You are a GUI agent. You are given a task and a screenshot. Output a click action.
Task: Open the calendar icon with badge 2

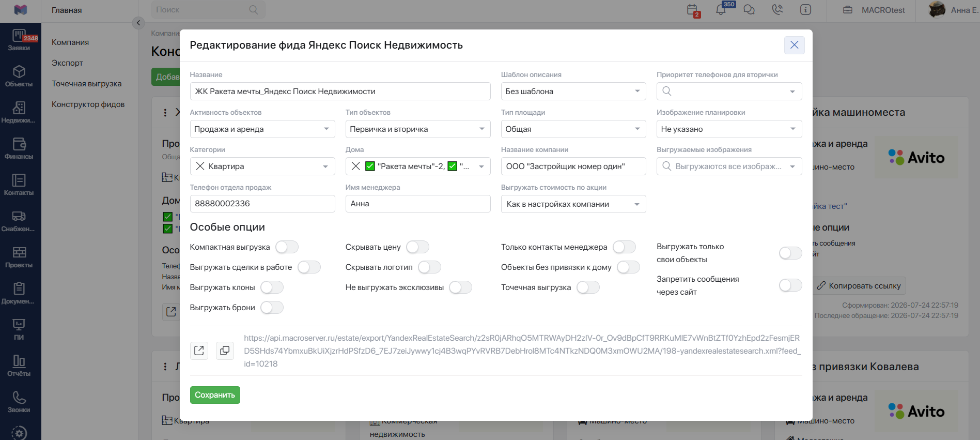coord(692,10)
